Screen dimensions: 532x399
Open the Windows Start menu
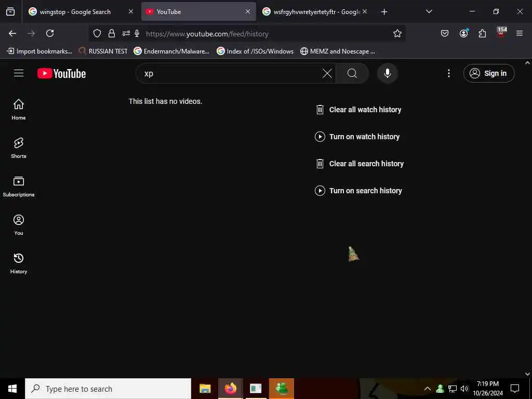tap(12, 389)
